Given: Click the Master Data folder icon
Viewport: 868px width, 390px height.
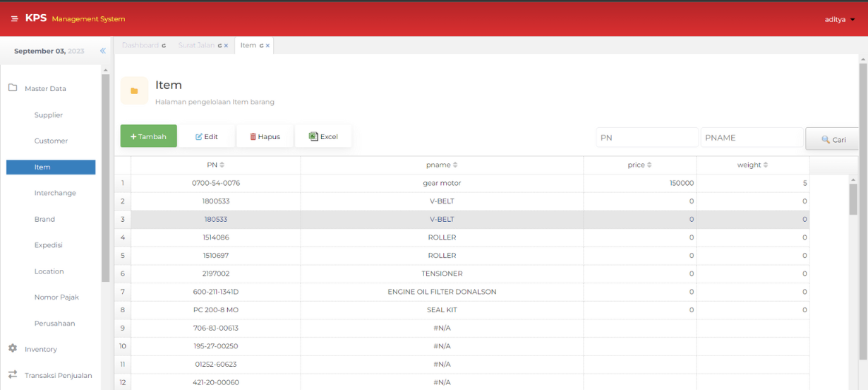Looking at the screenshot, I should pyautogui.click(x=13, y=88).
